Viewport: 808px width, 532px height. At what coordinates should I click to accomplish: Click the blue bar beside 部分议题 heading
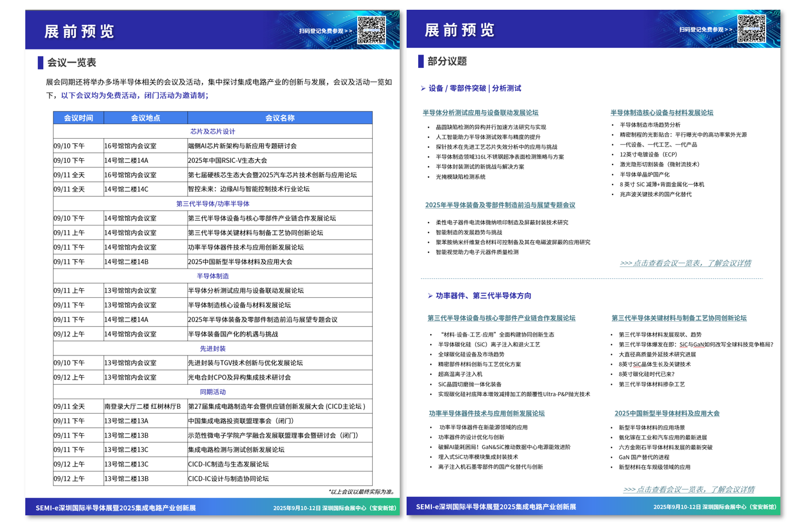[421, 62]
